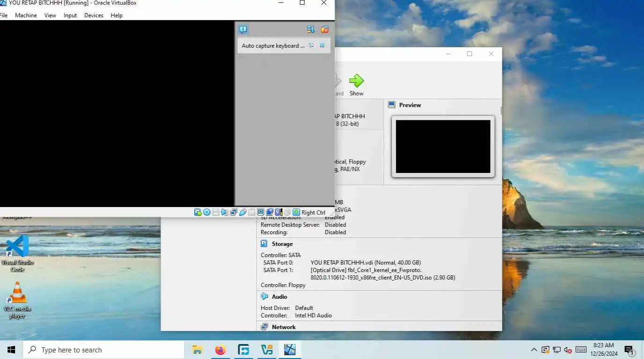The image size is (644, 359).
Task: Click the Storage section header
Action: pyautogui.click(x=282, y=244)
